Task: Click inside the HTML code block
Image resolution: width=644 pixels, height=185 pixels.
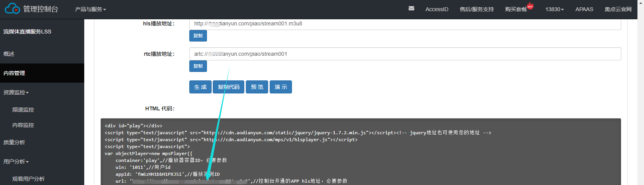Action: (x=361, y=152)
